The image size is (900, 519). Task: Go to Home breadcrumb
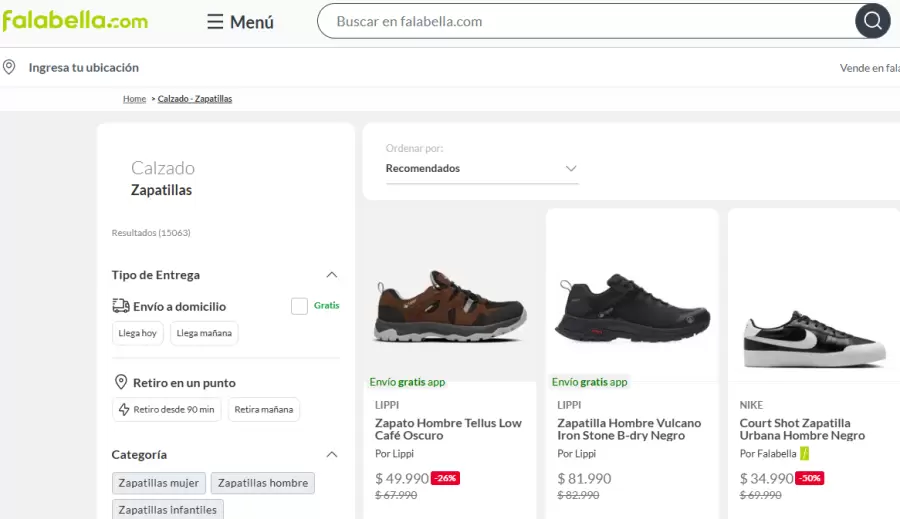pyautogui.click(x=134, y=99)
